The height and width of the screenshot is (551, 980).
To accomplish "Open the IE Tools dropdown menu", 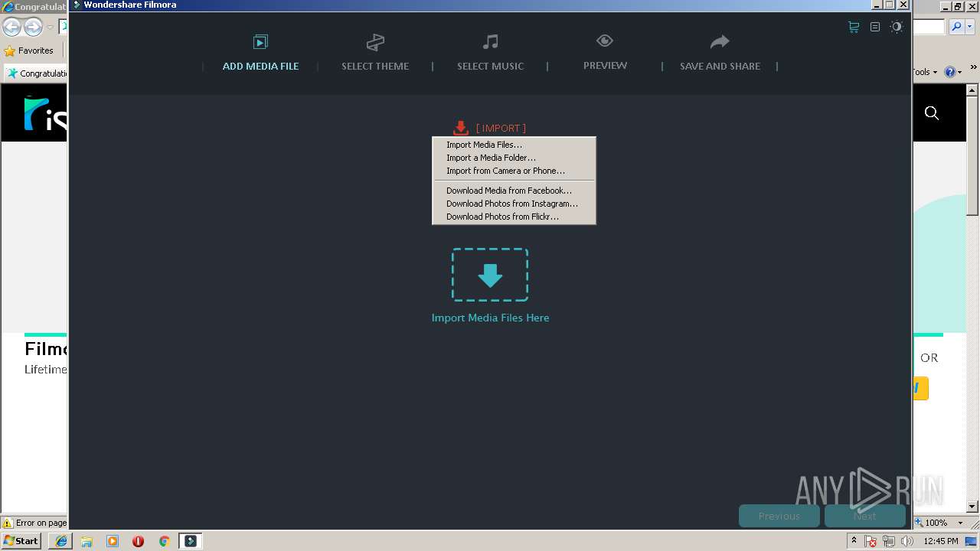I will coord(926,72).
